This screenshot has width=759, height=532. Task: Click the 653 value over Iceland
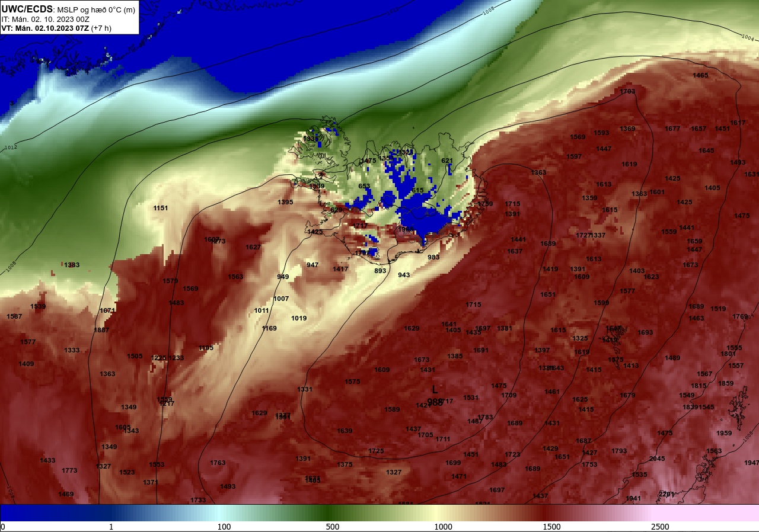click(x=364, y=186)
